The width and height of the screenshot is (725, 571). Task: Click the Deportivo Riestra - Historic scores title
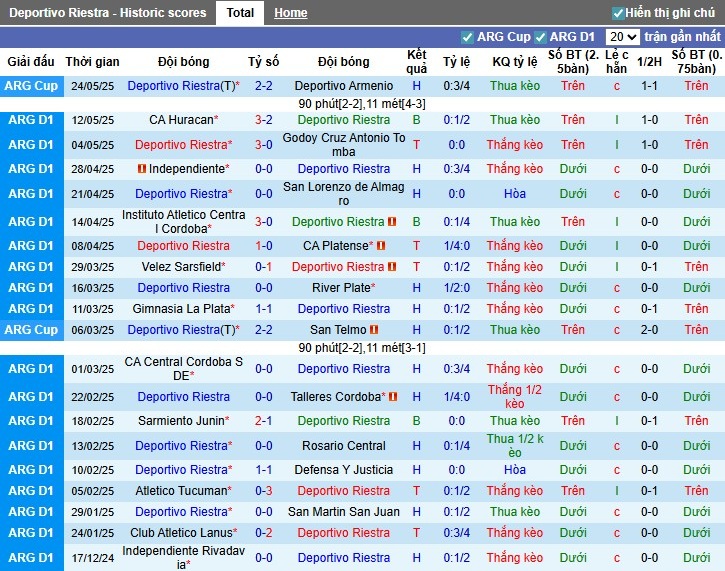[108, 12]
